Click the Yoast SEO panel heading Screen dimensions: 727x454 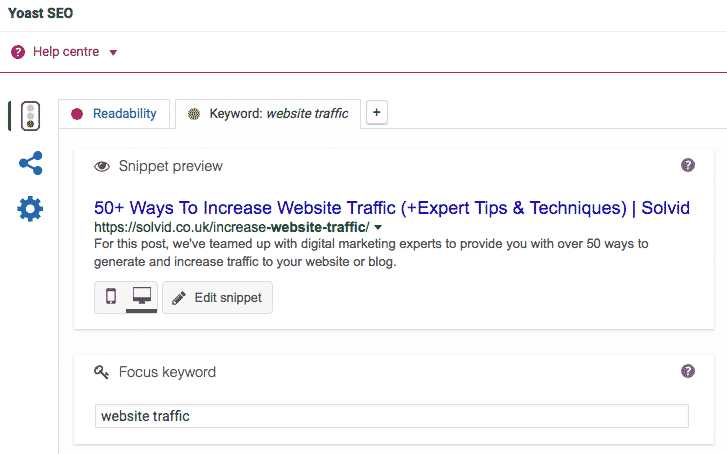click(40, 13)
